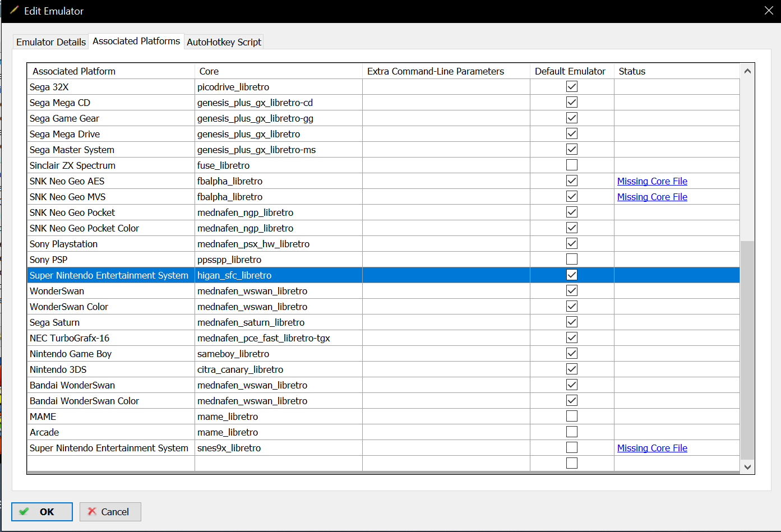Enable Default Emulator in the snes9x_libretro row
The width and height of the screenshot is (781, 532).
click(572, 447)
